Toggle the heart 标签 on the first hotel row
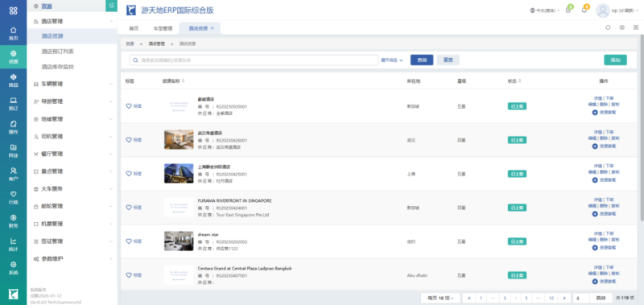Image resolution: width=644 pixels, height=305 pixels. [134, 106]
